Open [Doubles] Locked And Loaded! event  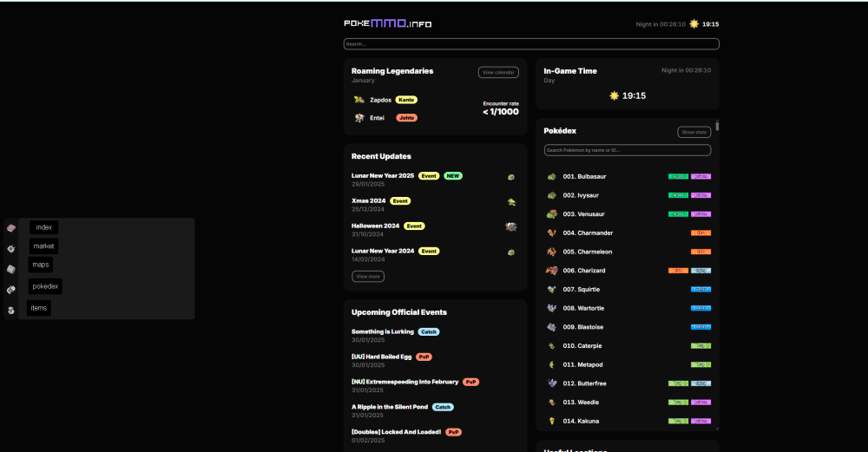coord(397,431)
